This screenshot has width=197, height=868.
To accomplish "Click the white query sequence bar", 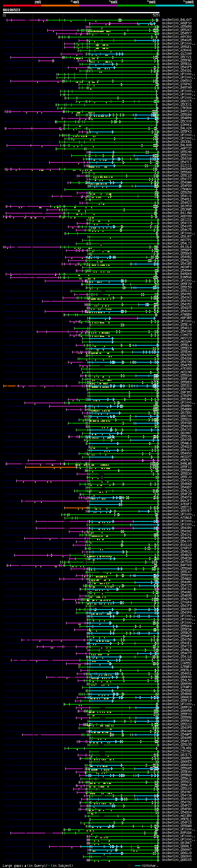I will 81,13.
